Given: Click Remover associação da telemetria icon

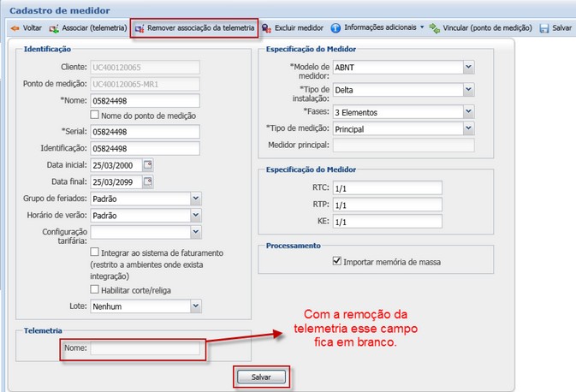Looking at the screenshot, I should [x=140, y=28].
